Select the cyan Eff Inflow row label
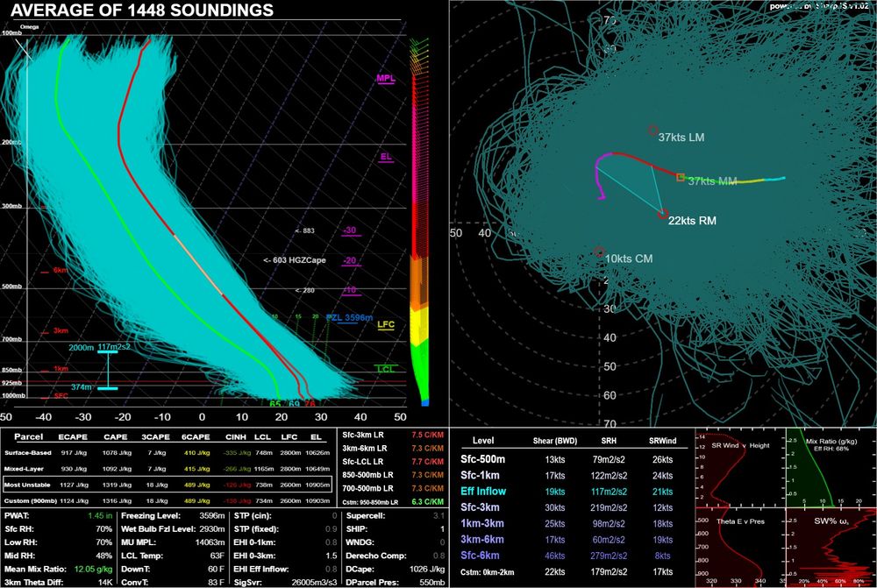 tap(483, 492)
